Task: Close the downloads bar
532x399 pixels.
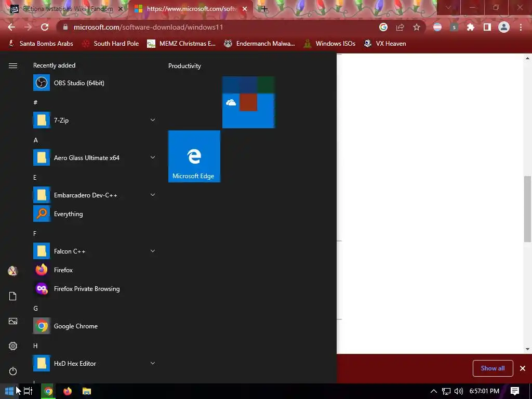Action: [523, 368]
